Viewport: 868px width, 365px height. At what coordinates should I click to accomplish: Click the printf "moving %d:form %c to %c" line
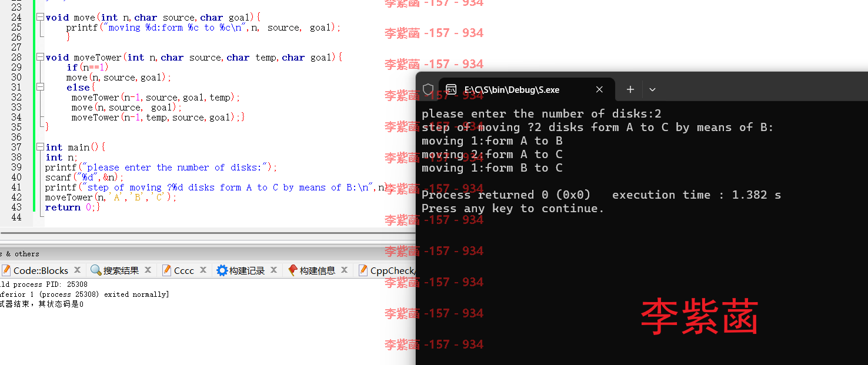[203, 28]
